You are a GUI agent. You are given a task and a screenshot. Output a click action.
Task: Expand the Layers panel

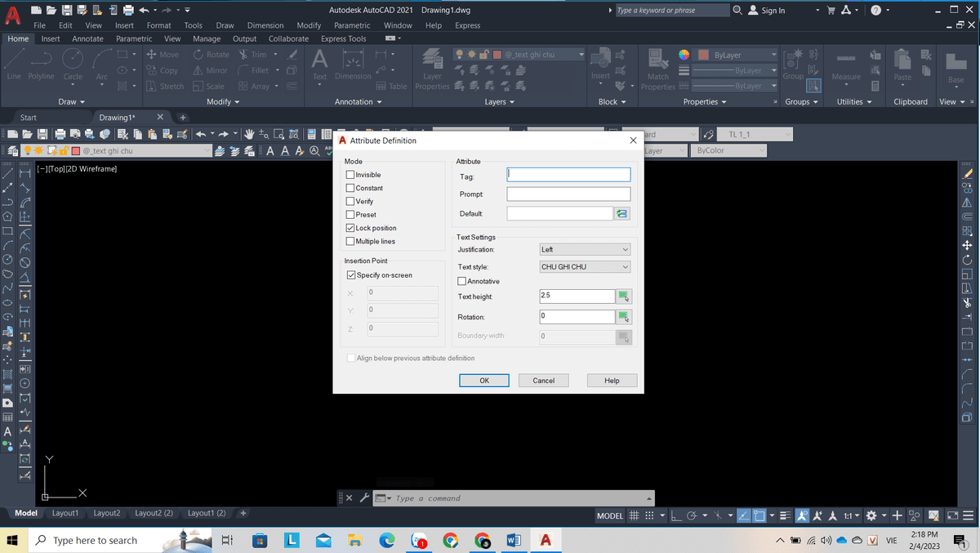pos(500,102)
